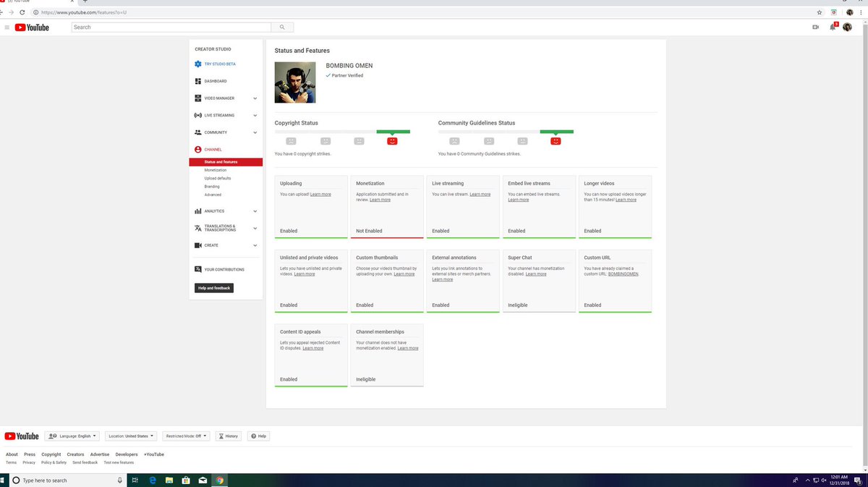Open the YouTube account avatar menu
This screenshot has height=487, width=868.
coord(848,27)
